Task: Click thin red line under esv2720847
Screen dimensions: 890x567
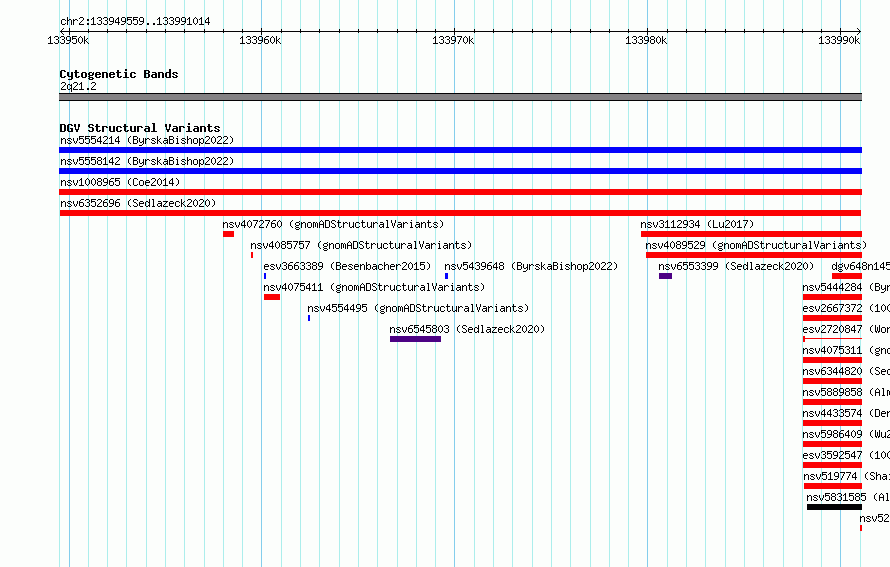Action: (x=832, y=339)
